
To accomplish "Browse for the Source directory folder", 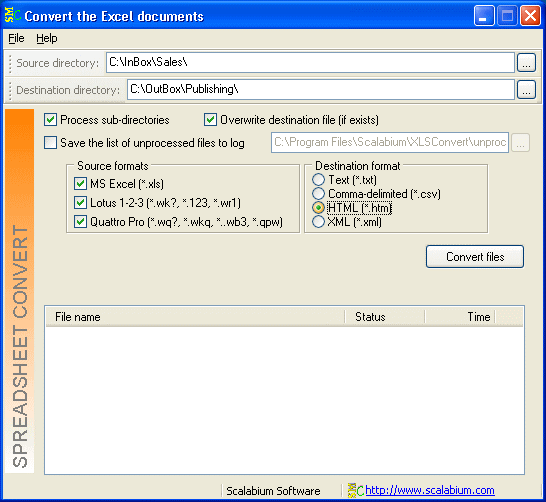I will [x=526, y=63].
